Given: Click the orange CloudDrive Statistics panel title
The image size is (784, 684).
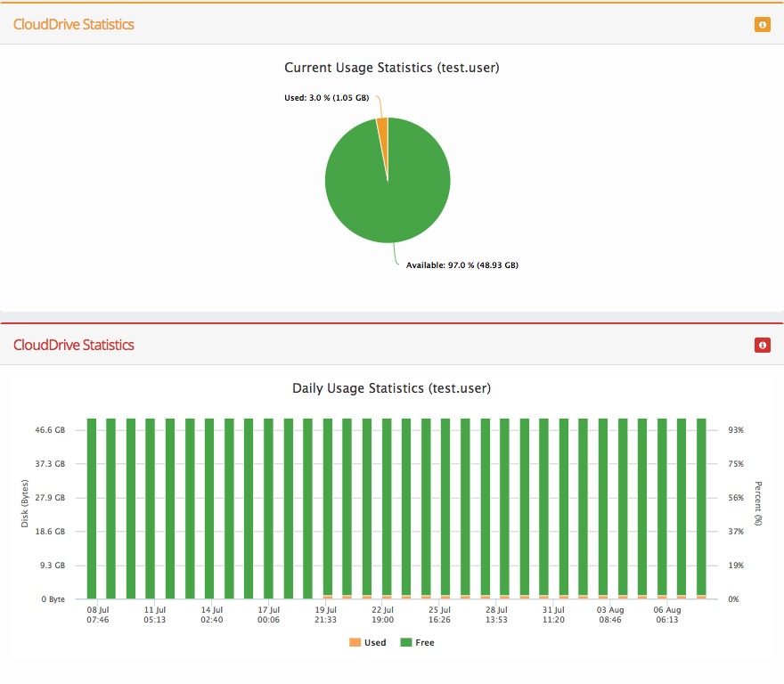Looking at the screenshot, I should 73,24.
